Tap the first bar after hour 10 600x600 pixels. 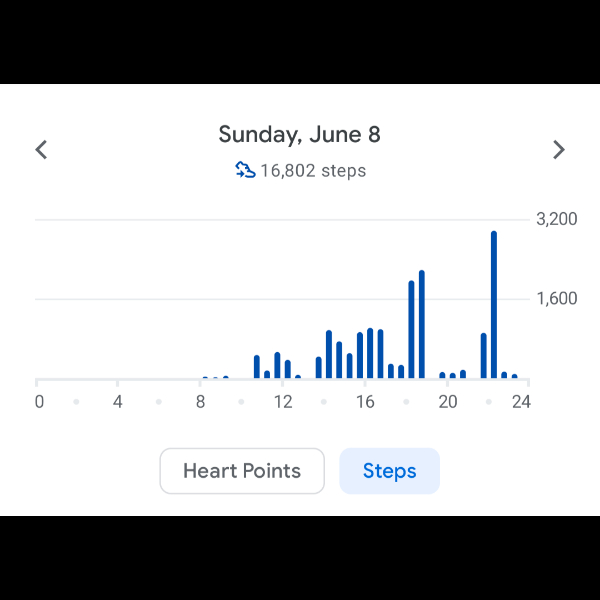(x=257, y=367)
